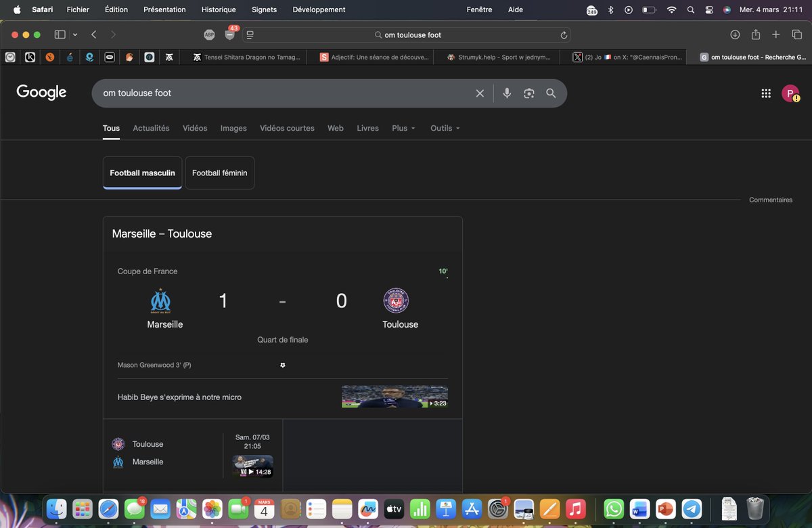Start voice search with the microphone icon
Screen dimensions: 812x528
(x=507, y=93)
